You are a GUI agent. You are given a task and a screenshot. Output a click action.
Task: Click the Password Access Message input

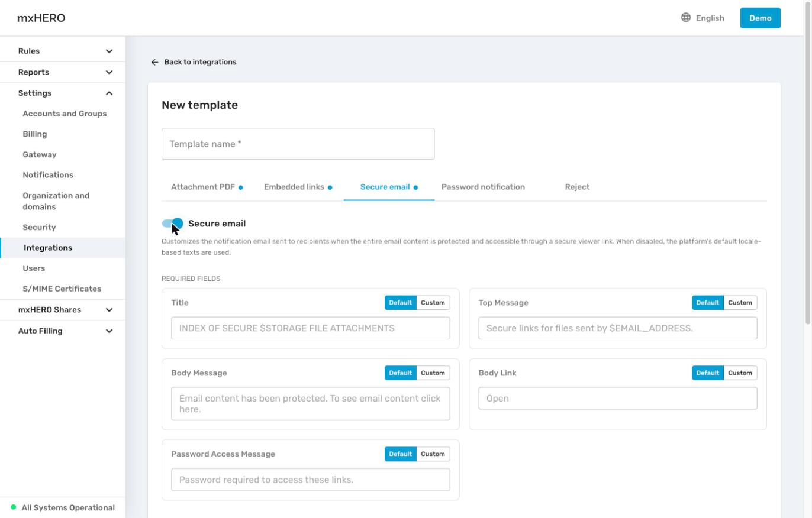click(x=311, y=480)
